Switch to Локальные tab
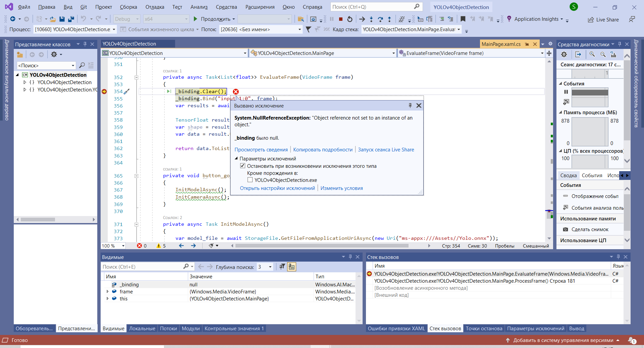This screenshot has height=348, width=644. [142, 329]
